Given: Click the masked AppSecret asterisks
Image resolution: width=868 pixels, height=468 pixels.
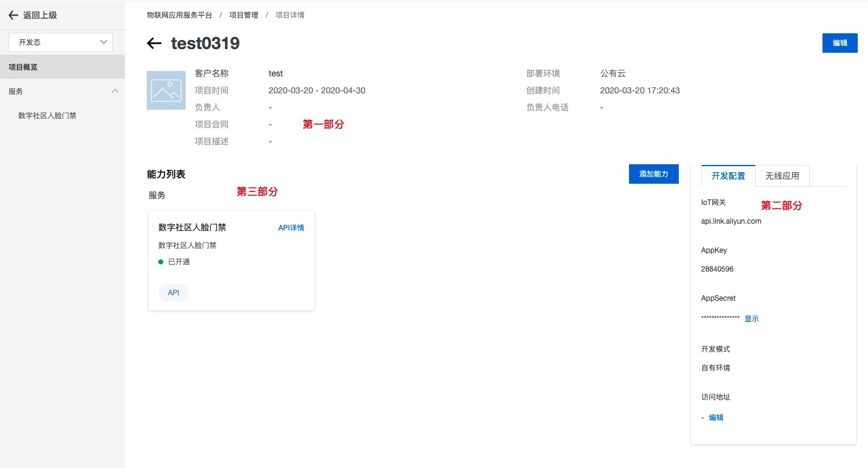Looking at the screenshot, I should pos(720,319).
